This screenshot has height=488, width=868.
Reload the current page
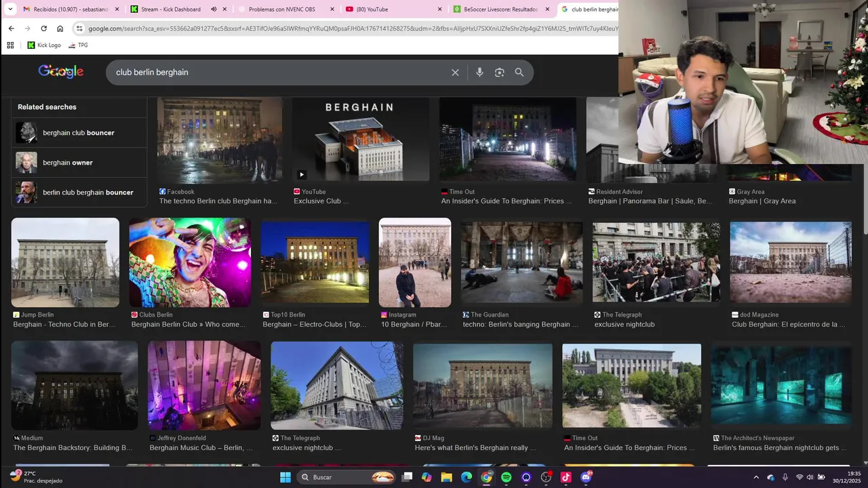[43, 28]
